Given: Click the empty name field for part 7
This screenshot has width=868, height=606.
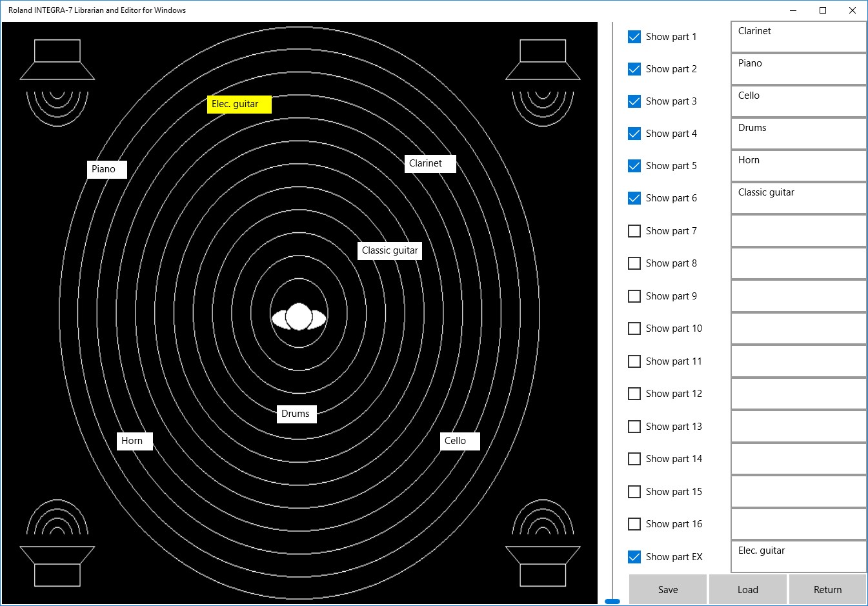Looking at the screenshot, I should click(x=798, y=231).
